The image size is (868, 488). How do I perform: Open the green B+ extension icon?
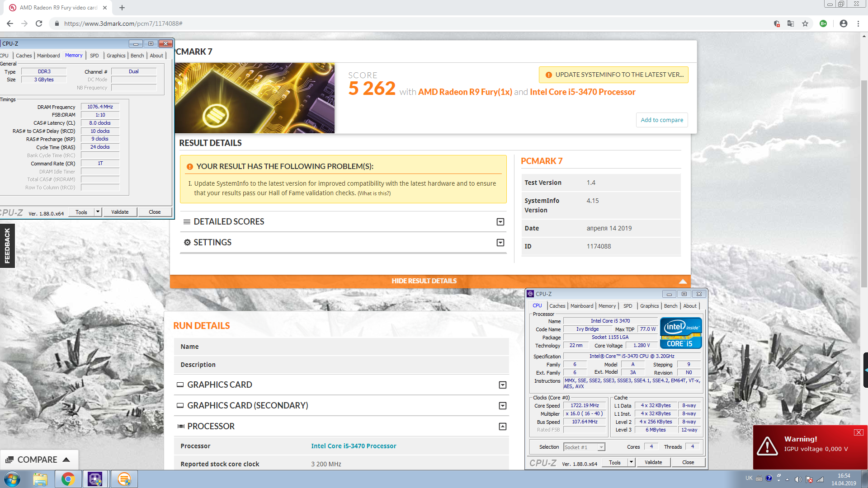823,23
